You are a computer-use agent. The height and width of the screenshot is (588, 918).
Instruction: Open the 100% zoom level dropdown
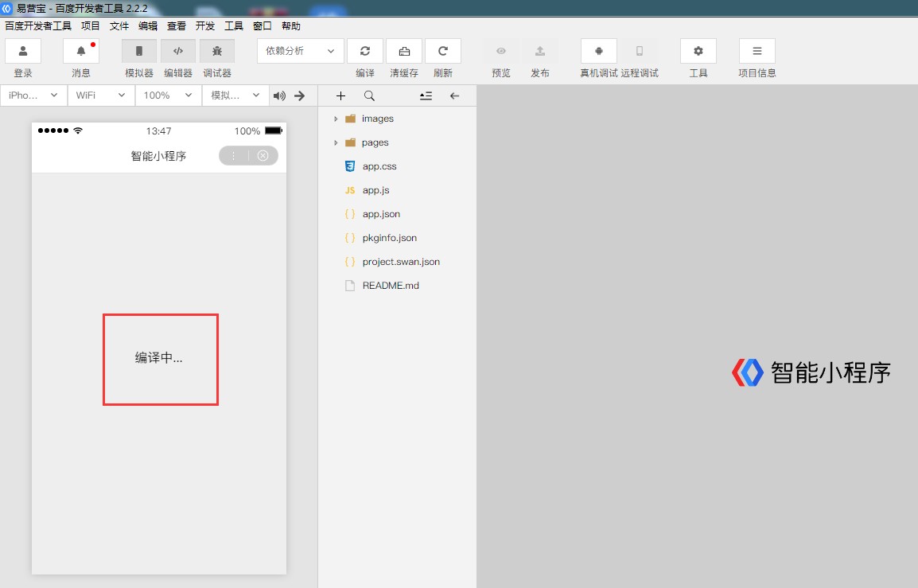tap(168, 95)
